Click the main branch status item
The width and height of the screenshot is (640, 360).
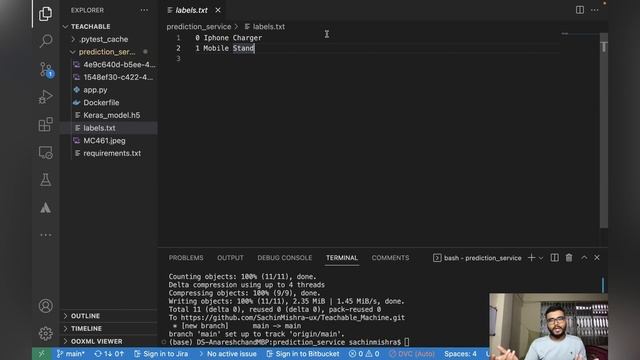(71, 354)
